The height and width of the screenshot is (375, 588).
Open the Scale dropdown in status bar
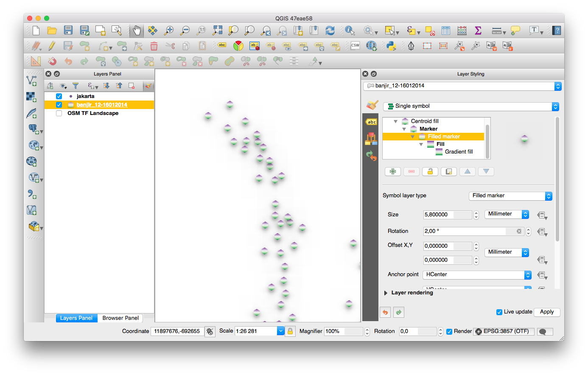[x=281, y=331]
